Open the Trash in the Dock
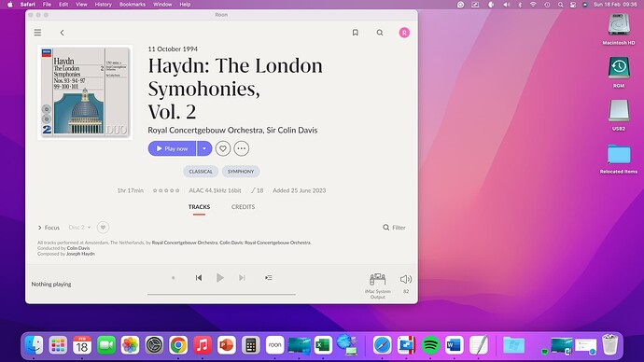The width and height of the screenshot is (644, 362). point(609,345)
